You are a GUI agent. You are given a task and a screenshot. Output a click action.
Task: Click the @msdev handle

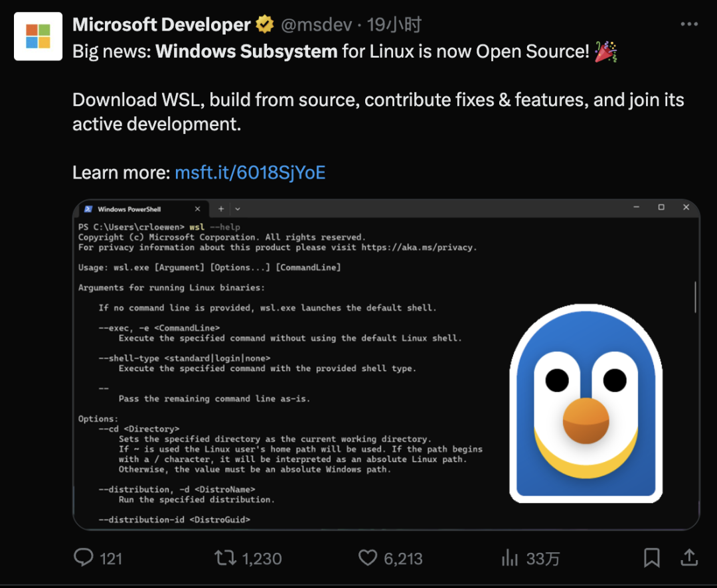[x=317, y=25]
